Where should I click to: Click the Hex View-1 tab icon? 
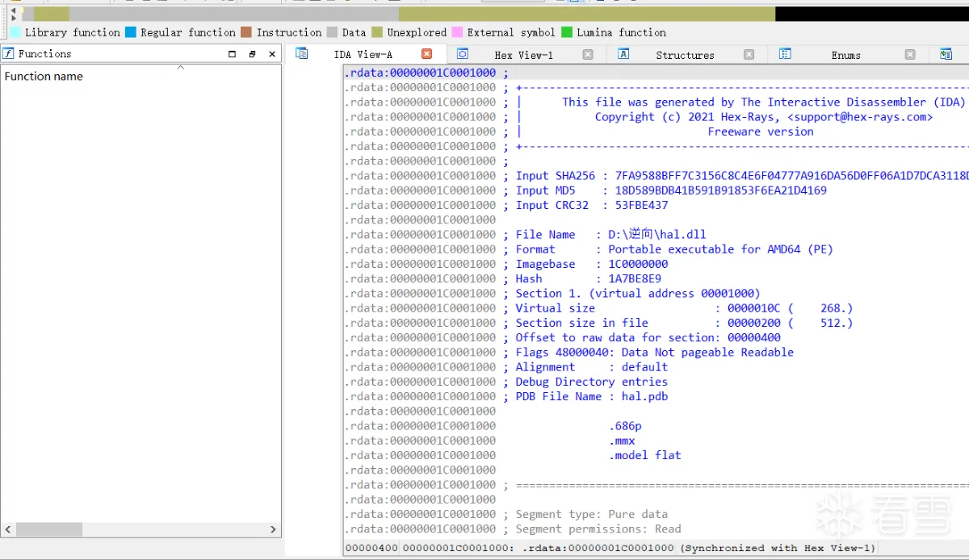tap(463, 53)
